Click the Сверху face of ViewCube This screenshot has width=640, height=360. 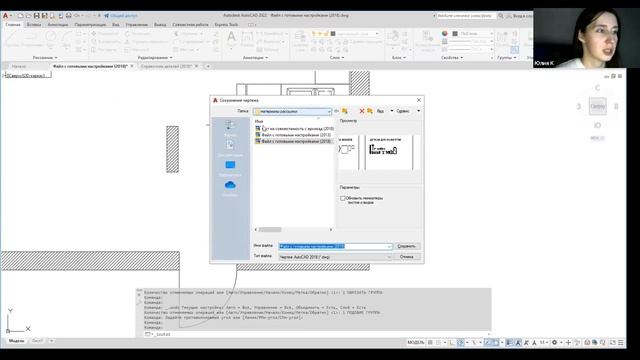tap(598, 106)
